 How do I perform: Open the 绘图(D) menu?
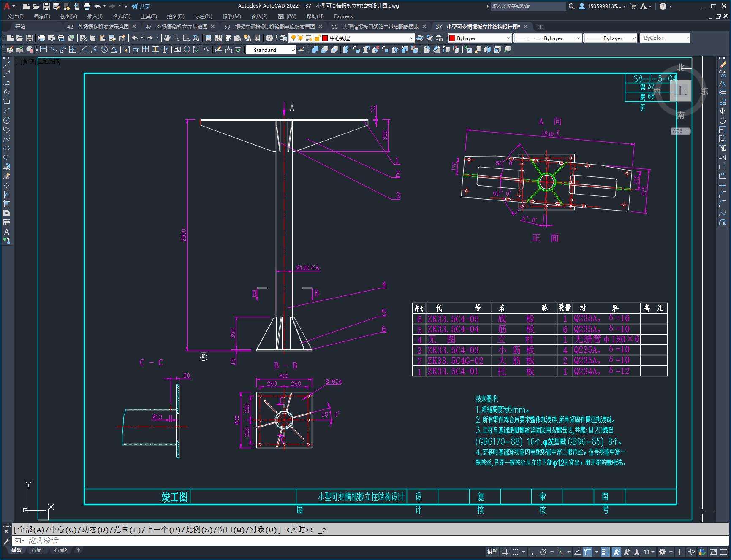point(176,16)
